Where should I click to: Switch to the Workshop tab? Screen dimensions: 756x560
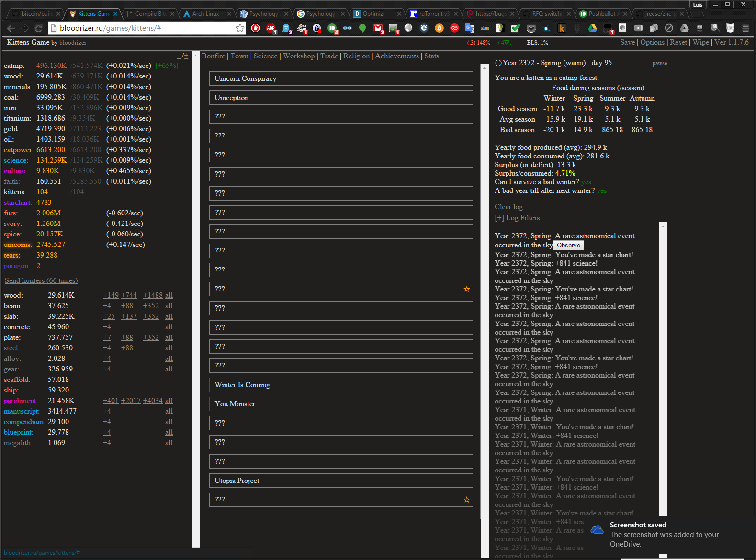tap(299, 56)
